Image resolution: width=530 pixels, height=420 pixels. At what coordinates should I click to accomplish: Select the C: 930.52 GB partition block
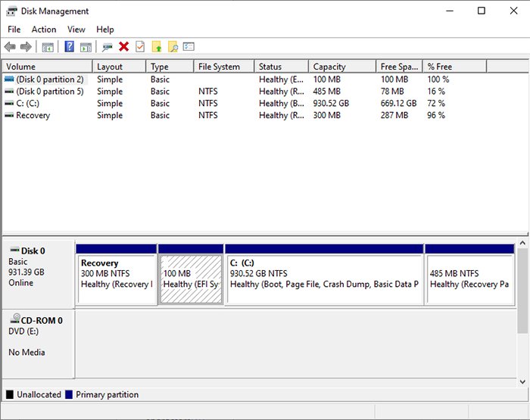coord(324,279)
